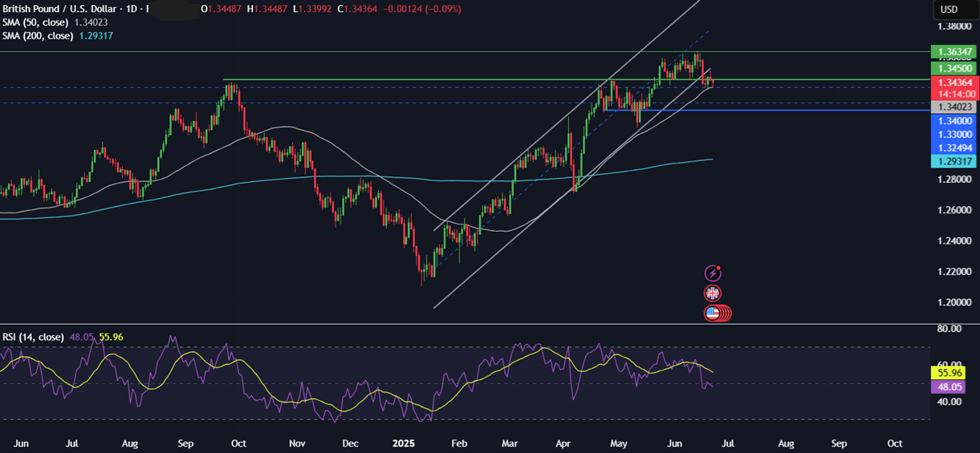Screen dimensions: 980x453
Task: Click the Dec label on time axis
Action: pos(350,443)
